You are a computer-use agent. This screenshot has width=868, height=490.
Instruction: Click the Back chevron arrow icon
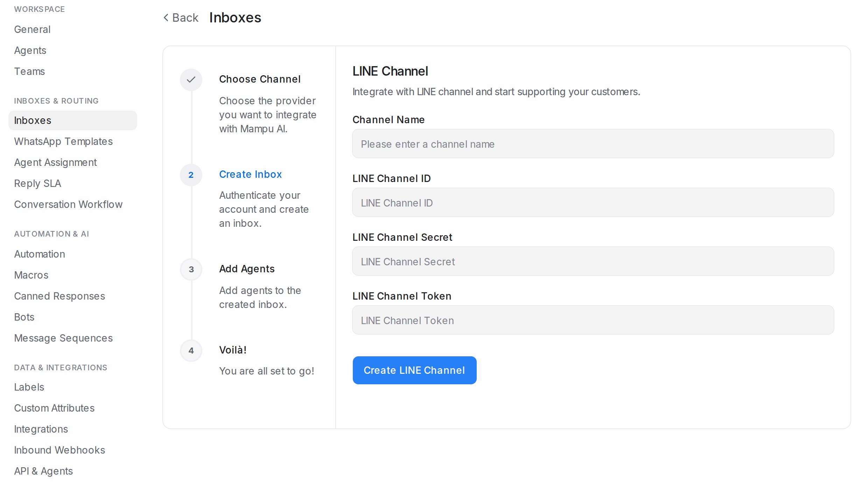pos(166,17)
